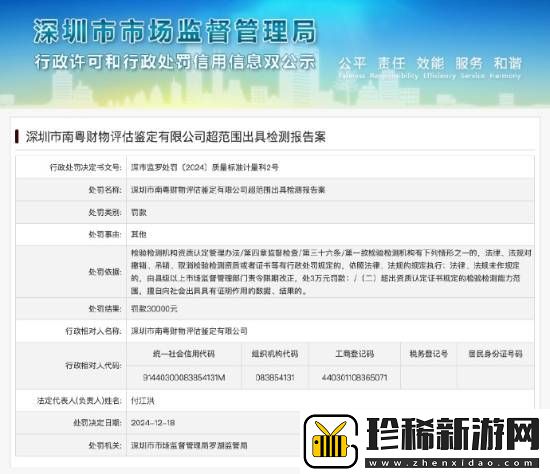
Task: Select document number 深市监罗处罚〔2024〕质量标准计量科2号
Action: click(205, 167)
